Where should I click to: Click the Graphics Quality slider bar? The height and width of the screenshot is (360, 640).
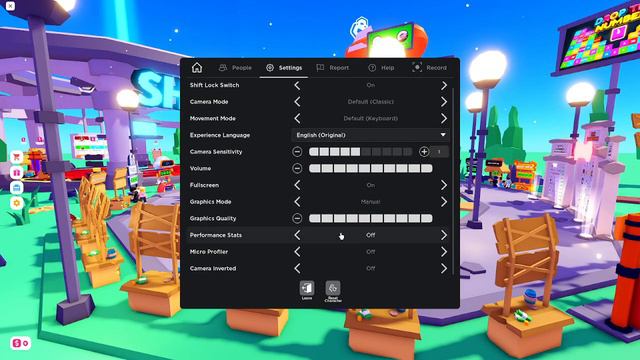click(x=371, y=218)
